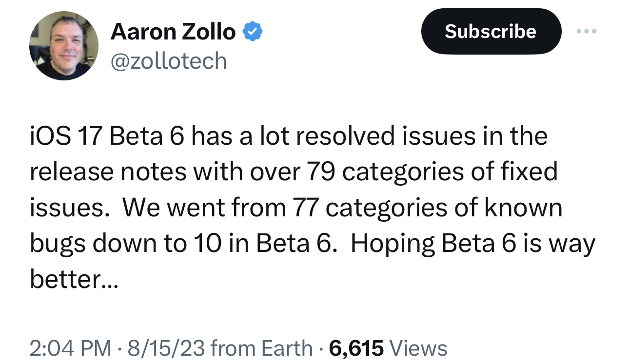Image resolution: width=629 pixels, height=364 pixels.
Task: Click the words "resolved issues" in tweet
Action: click(380, 136)
